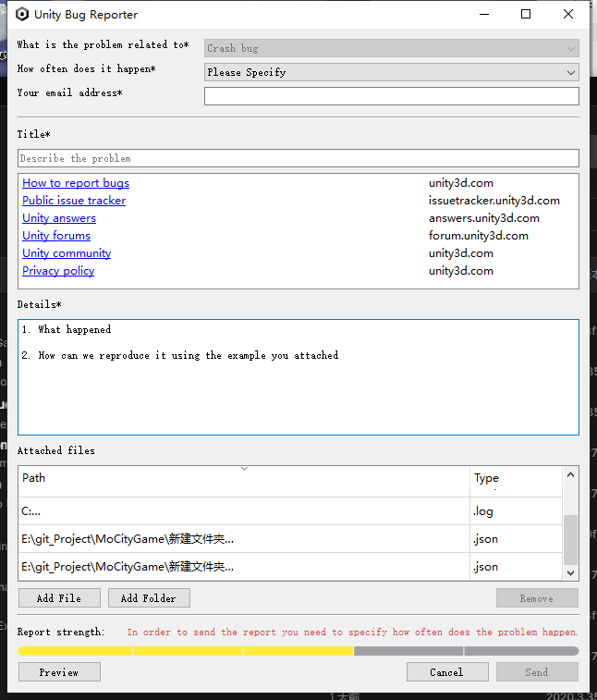Click the attached files scroll down arrow
This screenshot has height=700, width=597.
pos(570,572)
